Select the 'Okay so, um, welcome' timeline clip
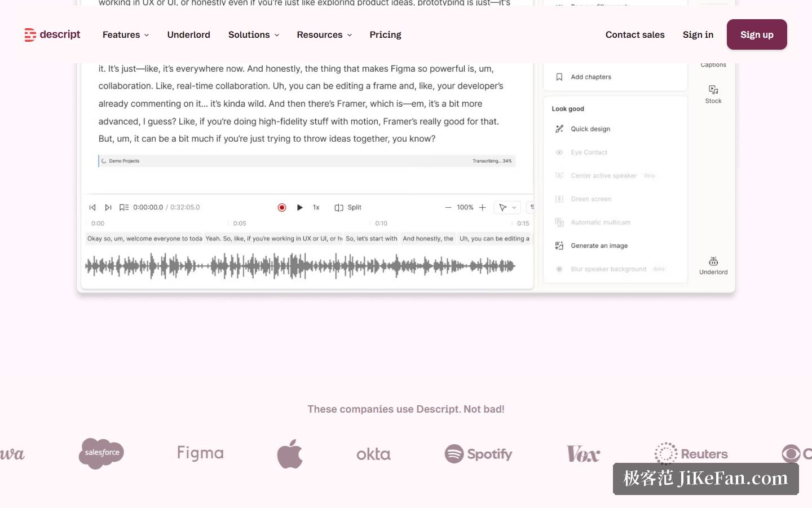The width and height of the screenshot is (812, 508). point(144,239)
